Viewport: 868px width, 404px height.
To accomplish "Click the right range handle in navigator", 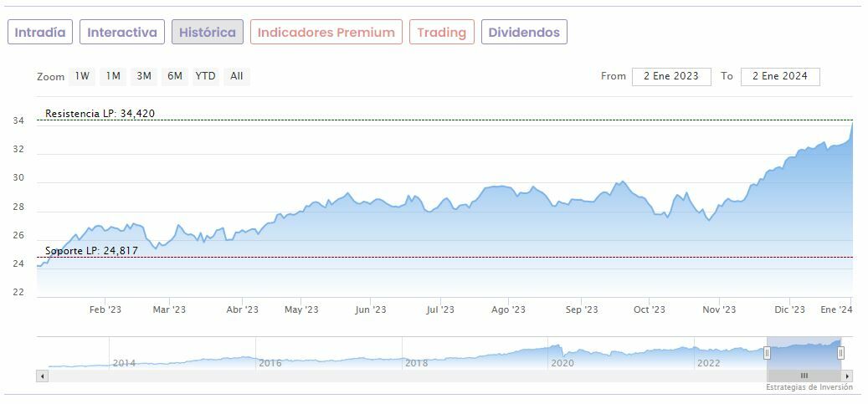I will point(840,353).
